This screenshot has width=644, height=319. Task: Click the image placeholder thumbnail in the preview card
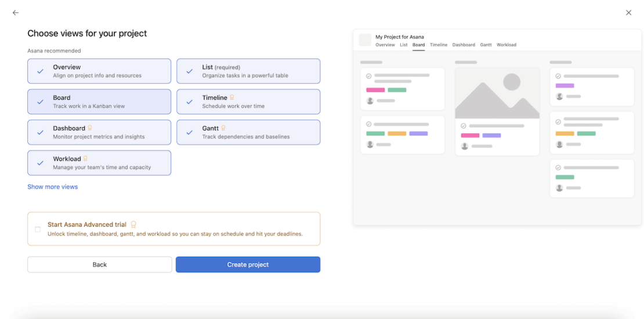coord(497,94)
